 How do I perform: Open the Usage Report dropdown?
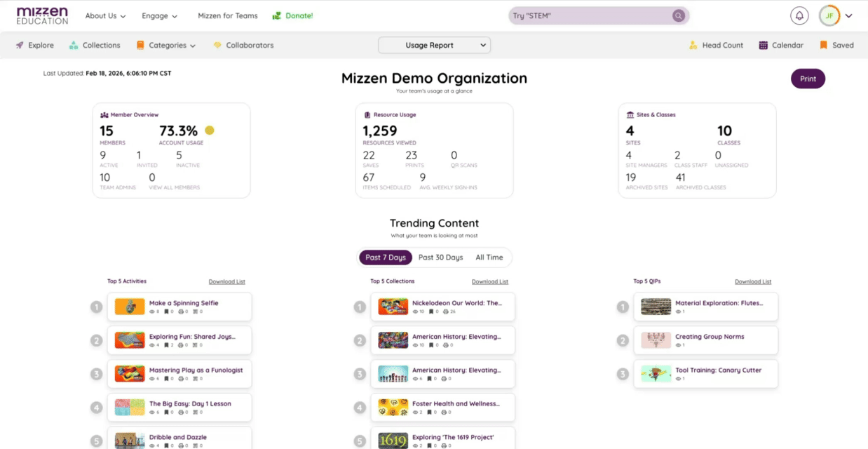coord(434,46)
